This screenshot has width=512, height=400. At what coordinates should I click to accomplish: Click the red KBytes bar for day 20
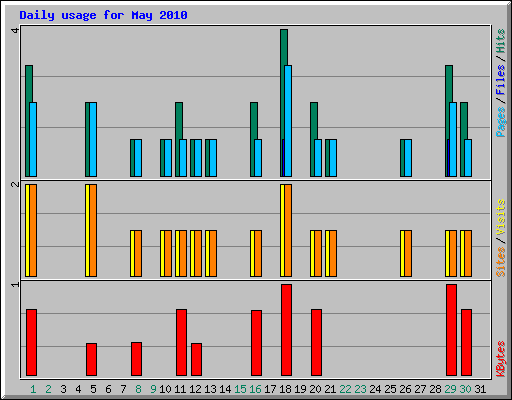click(x=316, y=342)
